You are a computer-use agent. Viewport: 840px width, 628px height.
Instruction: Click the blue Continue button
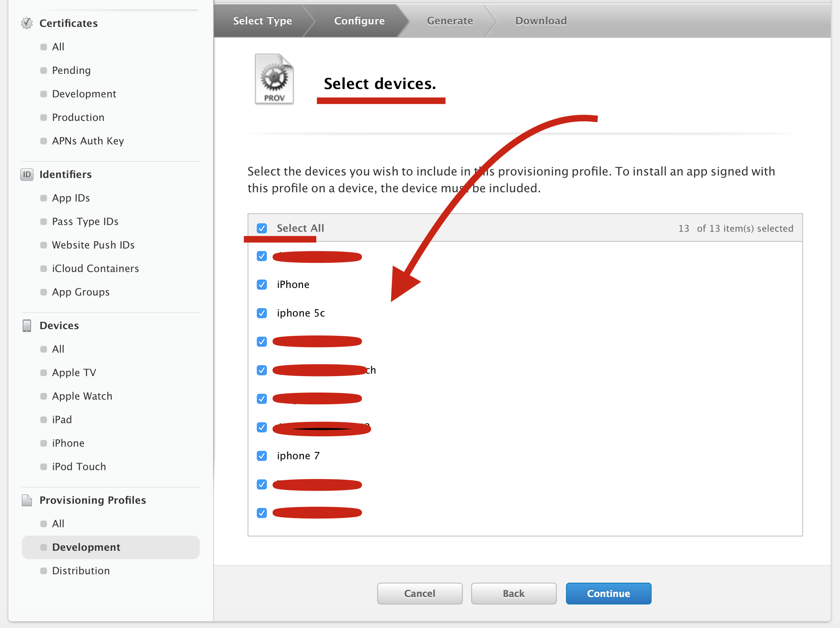608,593
